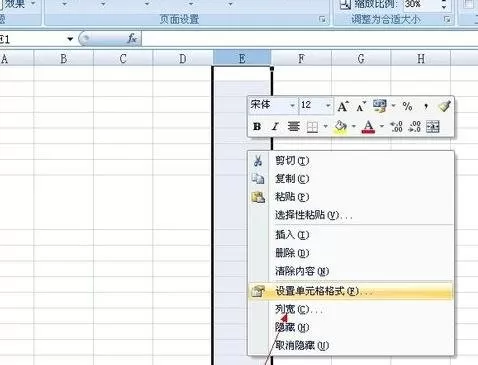
Task: Select column F header
Action: point(301,58)
